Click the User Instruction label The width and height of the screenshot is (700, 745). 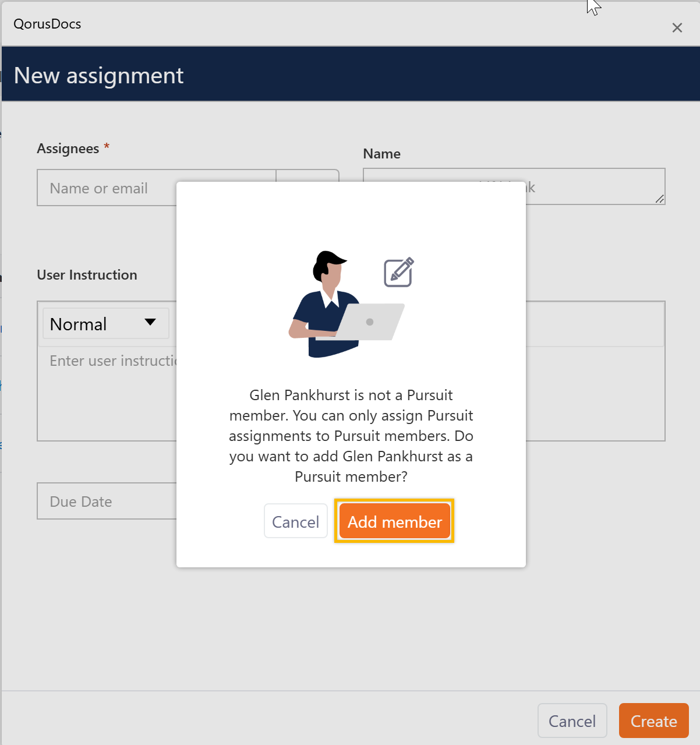[87, 275]
